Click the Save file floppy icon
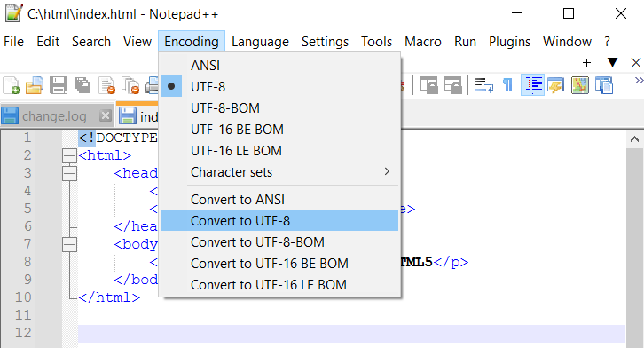The image size is (644, 348). [x=59, y=85]
